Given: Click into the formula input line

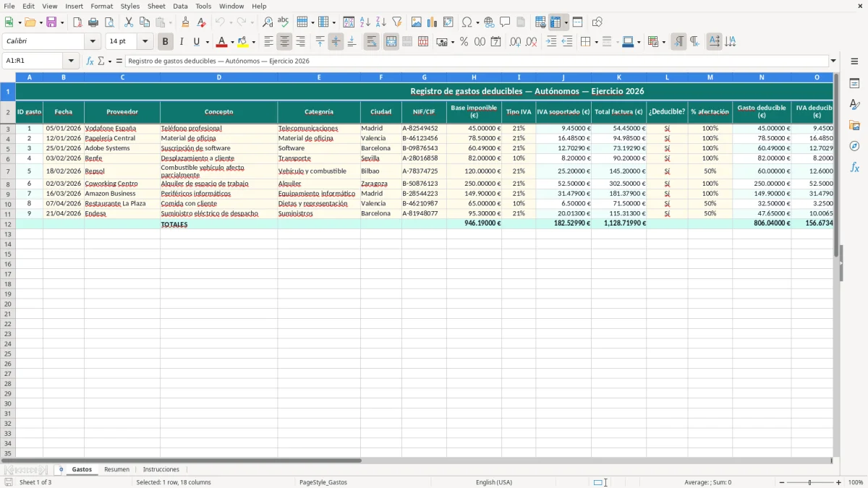Looking at the screenshot, I should (476, 61).
